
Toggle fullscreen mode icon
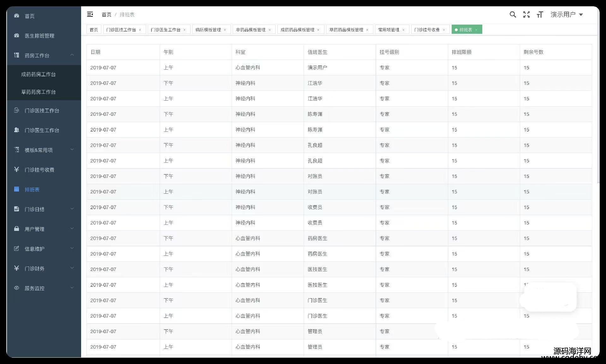pos(526,15)
